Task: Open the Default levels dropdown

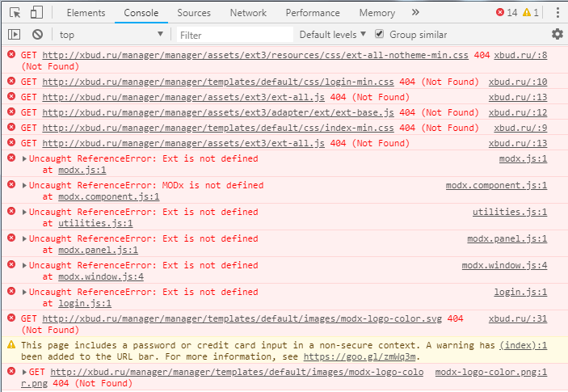Action: coord(333,35)
